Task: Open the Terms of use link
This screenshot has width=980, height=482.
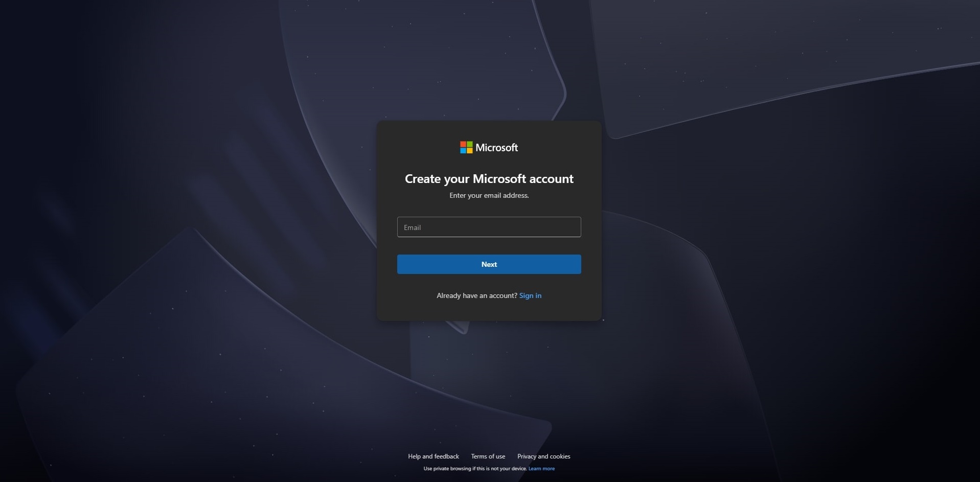Action: pyautogui.click(x=488, y=456)
